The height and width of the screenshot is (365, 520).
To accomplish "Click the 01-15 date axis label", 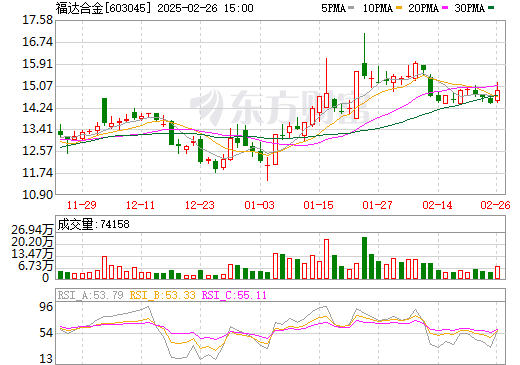I will click(318, 205).
